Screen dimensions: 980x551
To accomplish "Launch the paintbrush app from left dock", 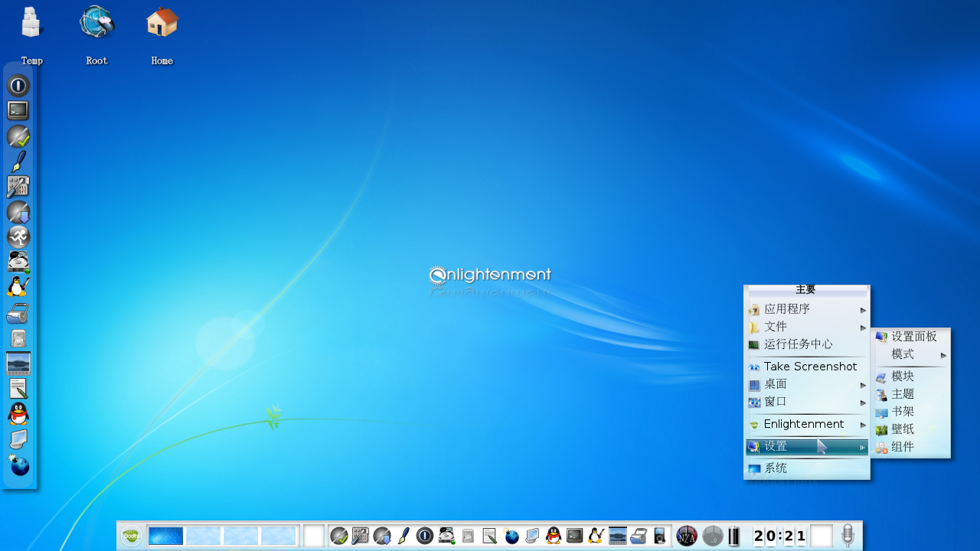I will (18, 161).
